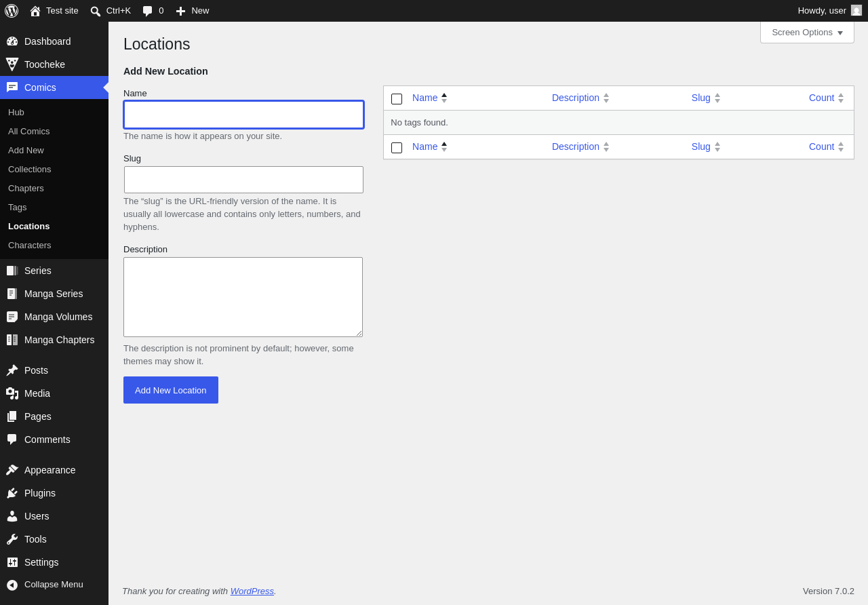
Task: Expand the Screen Options panel
Action: [807, 33]
